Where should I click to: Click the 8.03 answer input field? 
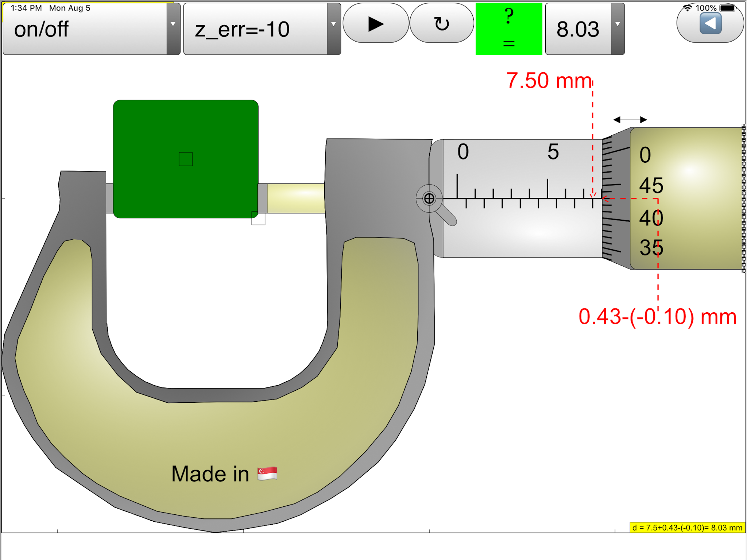click(578, 29)
